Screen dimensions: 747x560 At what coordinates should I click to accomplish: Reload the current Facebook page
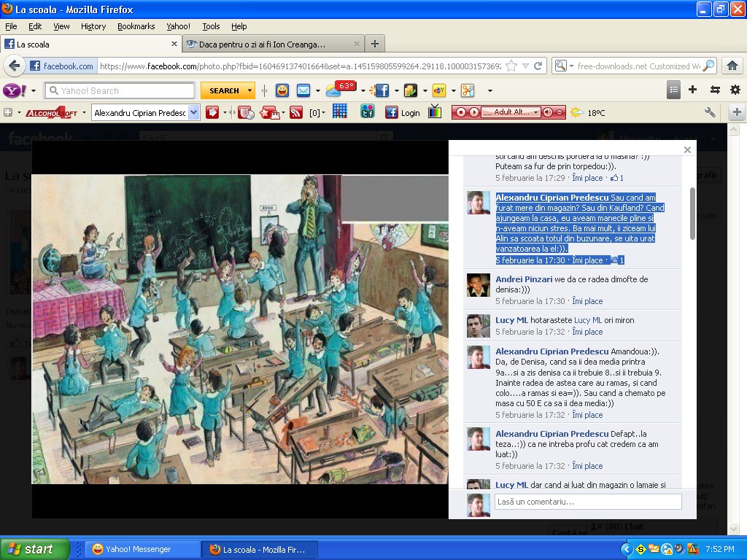pyautogui.click(x=538, y=66)
